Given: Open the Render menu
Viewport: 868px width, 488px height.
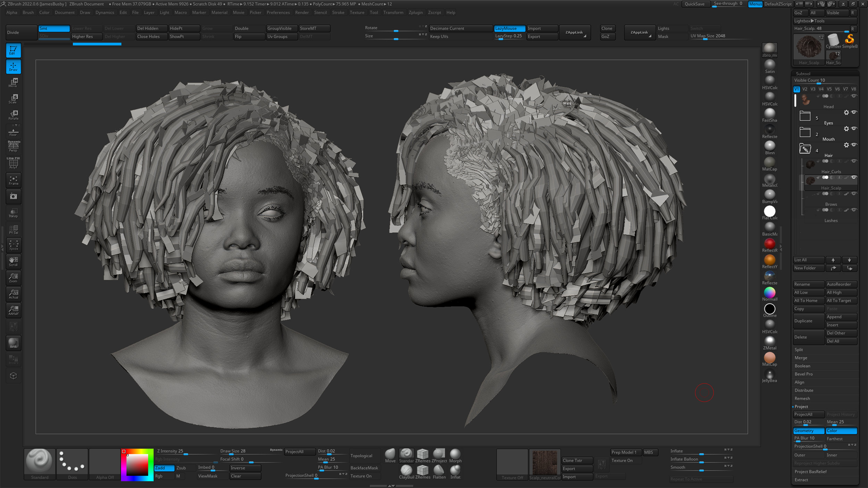Looking at the screenshot, I should tap(302, 12).
